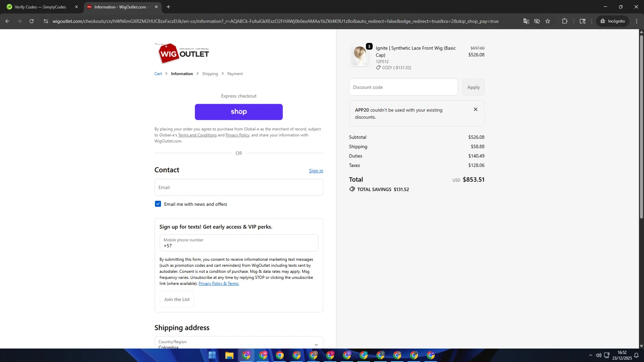
Task: Show hidden system tray icons
Action: pos(590,355)
